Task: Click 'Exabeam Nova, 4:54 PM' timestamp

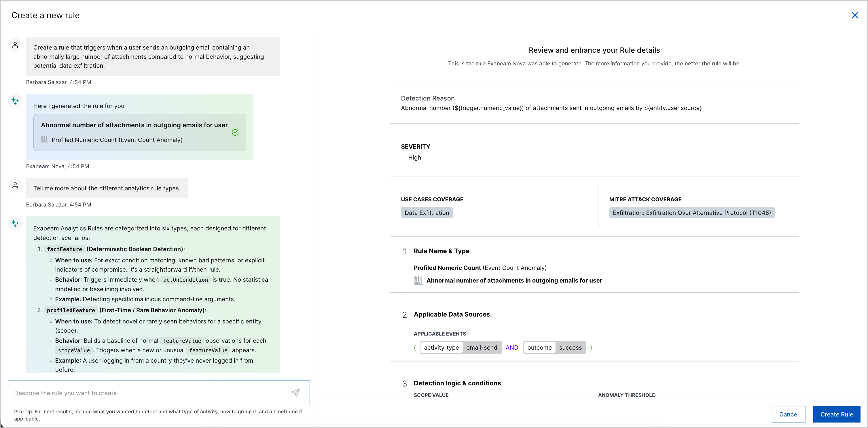Action: [57, 166]
